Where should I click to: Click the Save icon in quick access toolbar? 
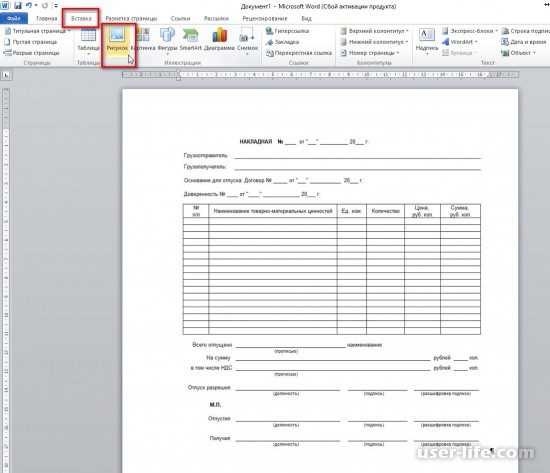(x=18, y=6)
